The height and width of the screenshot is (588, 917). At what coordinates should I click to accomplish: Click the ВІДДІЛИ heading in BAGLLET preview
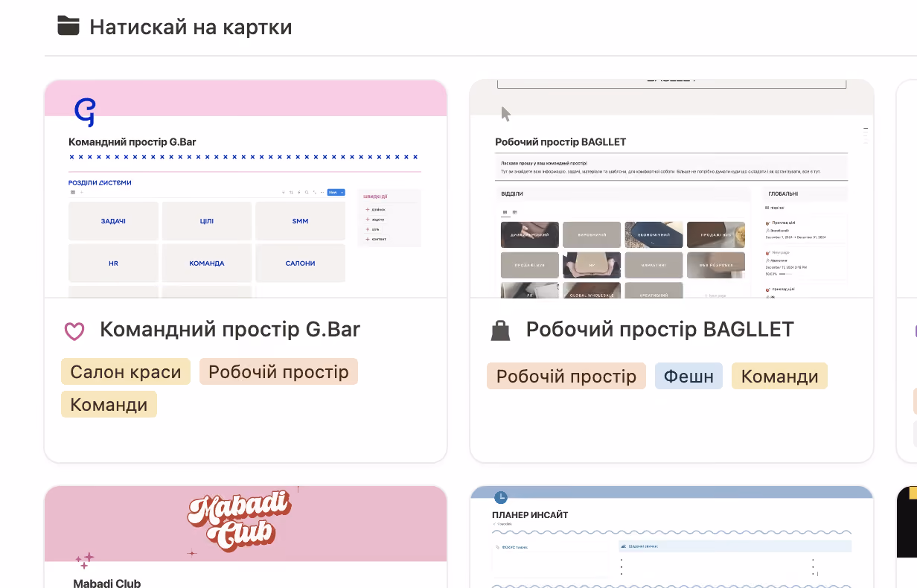click(512, 194)
